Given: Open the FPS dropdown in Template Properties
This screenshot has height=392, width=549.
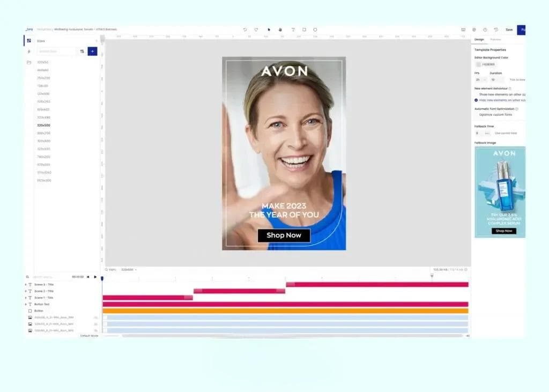Looking at the screenshot, I should click(x=479, y=79).
